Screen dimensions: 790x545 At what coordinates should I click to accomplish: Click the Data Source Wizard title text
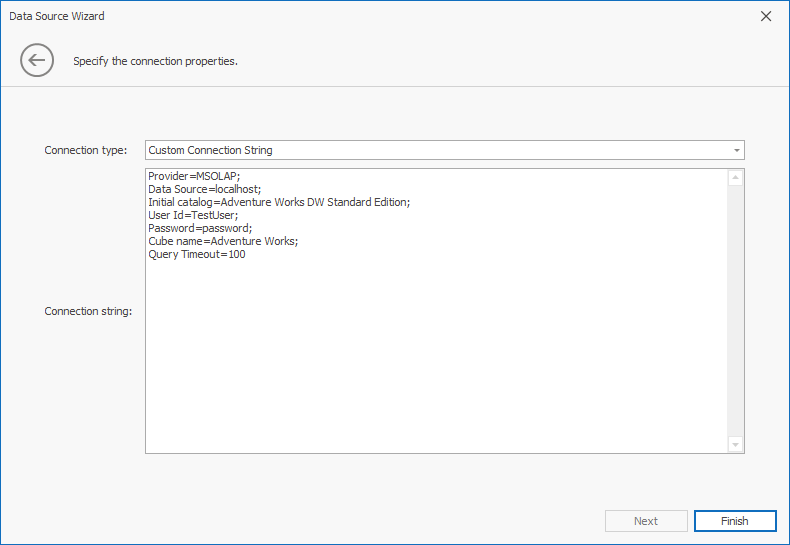point(57,16)
